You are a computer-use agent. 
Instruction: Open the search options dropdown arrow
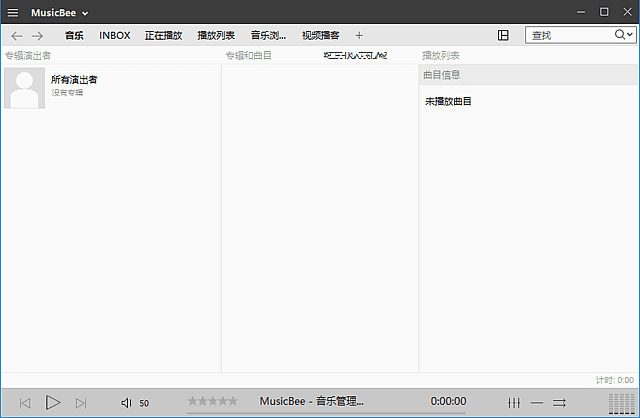pyautogui.click(x=630, y=35)
